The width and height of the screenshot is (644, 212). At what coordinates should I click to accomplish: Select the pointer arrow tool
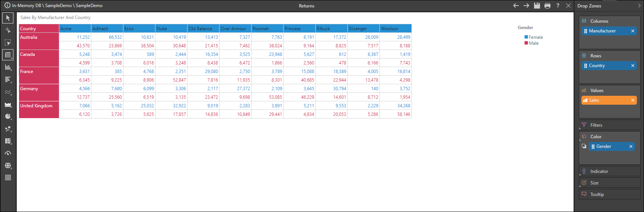[x=8, y=18]
